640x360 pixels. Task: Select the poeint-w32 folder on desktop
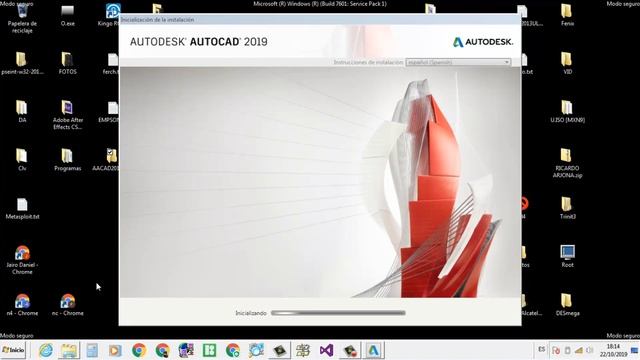coord(22,63)
